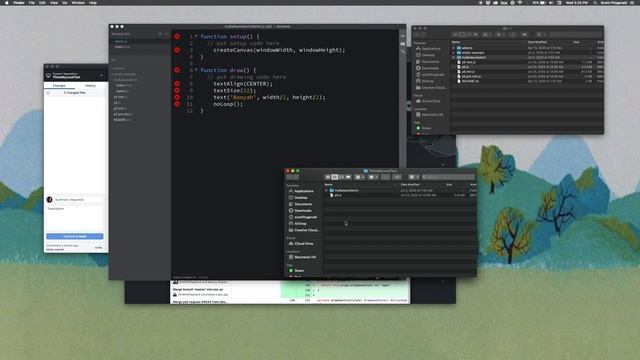Select README.txt in Brackets file tree
The width and height of the screenshot is (640, 360).
[122, 120]
